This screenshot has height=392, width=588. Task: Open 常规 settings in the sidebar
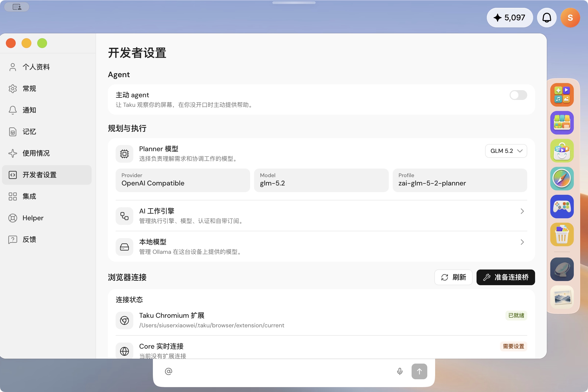point(47,88)
